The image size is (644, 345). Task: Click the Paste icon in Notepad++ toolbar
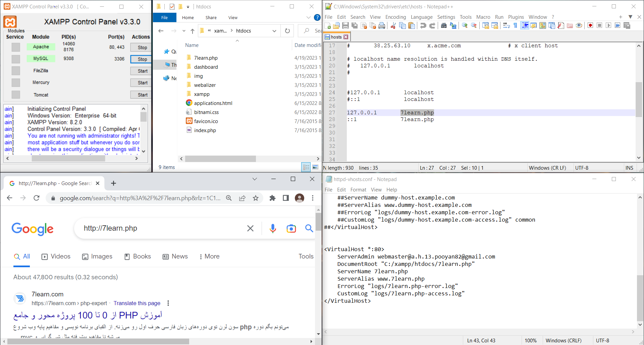tap(412, 25)
